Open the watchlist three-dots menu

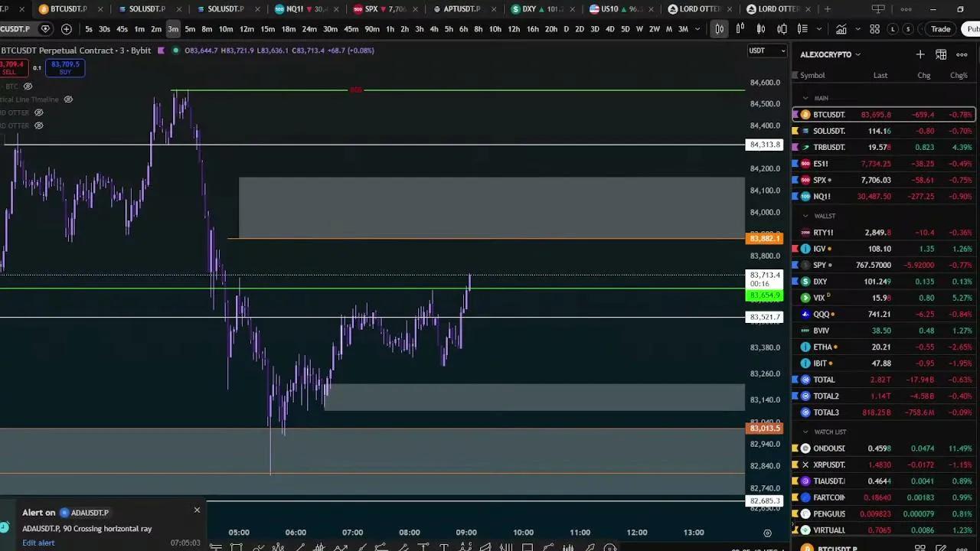click(x=962, y=54)
